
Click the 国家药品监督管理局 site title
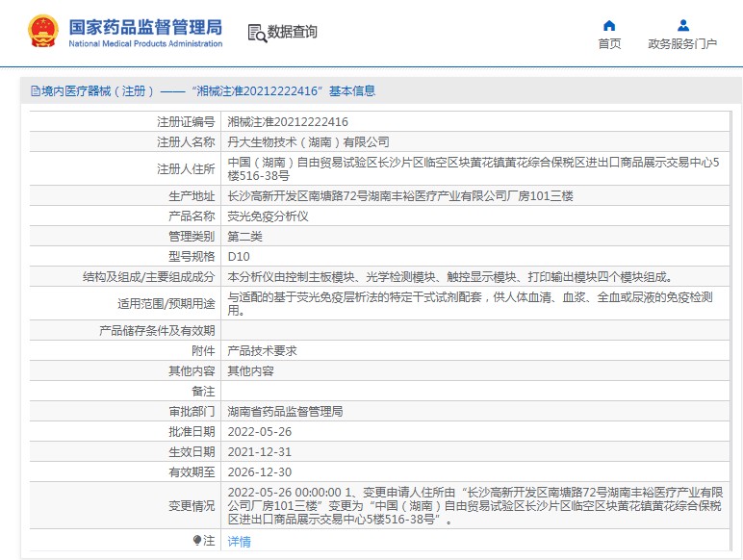[x=144, y=26]
